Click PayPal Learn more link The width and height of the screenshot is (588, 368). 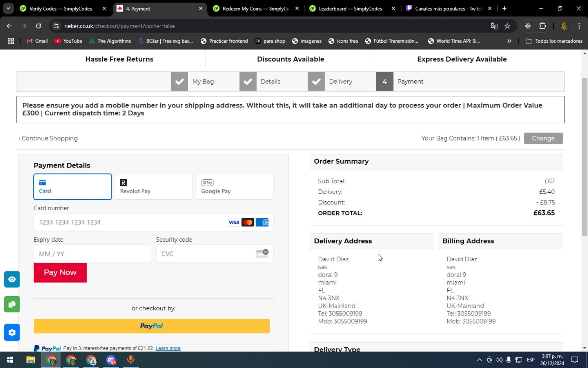168,348
